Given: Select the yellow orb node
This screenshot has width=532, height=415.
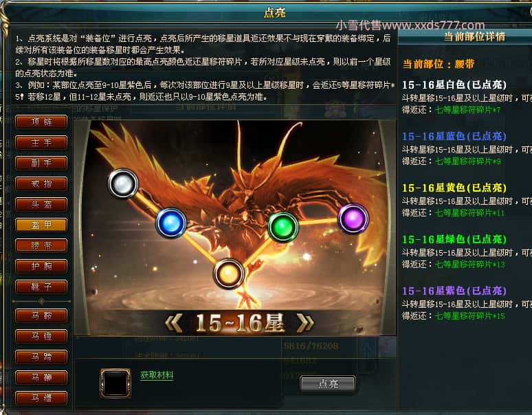Looking at the screenshot, I should [x=229, y=273].
